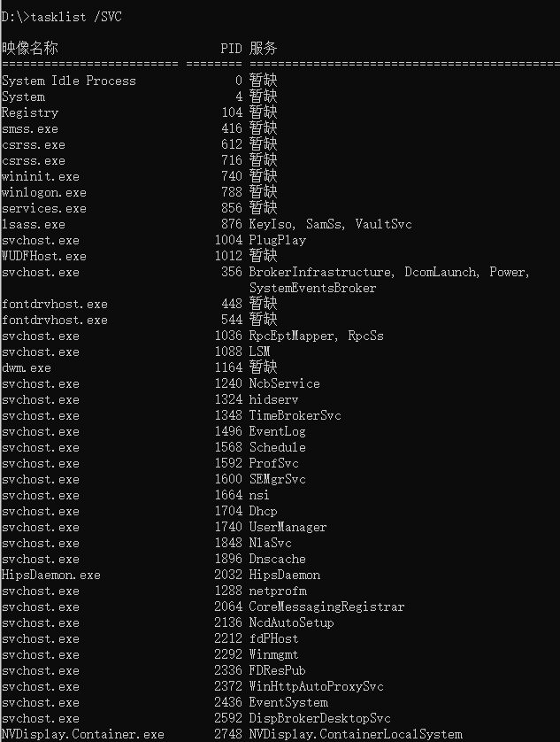The height and width of the screenshot is (742, 560).
Task: Select the dwm.exe process name
Action: pos(27,367)
